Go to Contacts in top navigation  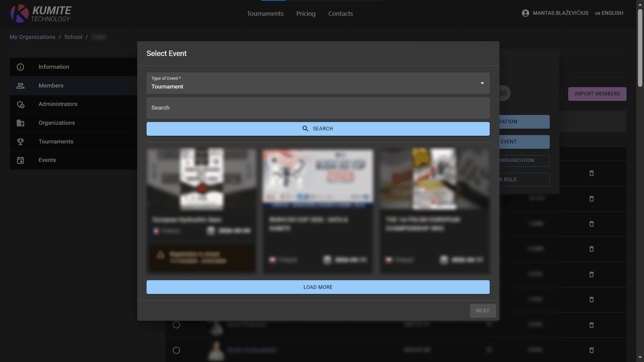[340, 14]
